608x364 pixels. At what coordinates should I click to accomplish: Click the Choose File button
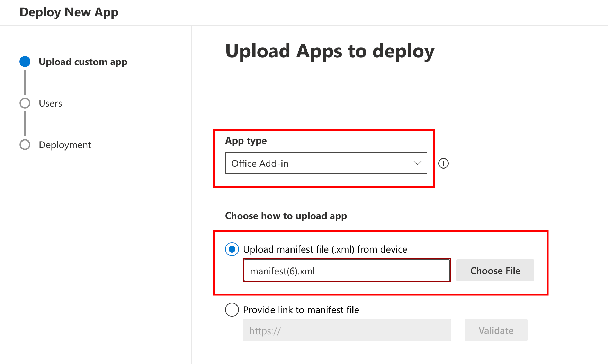tap(495, 270)
